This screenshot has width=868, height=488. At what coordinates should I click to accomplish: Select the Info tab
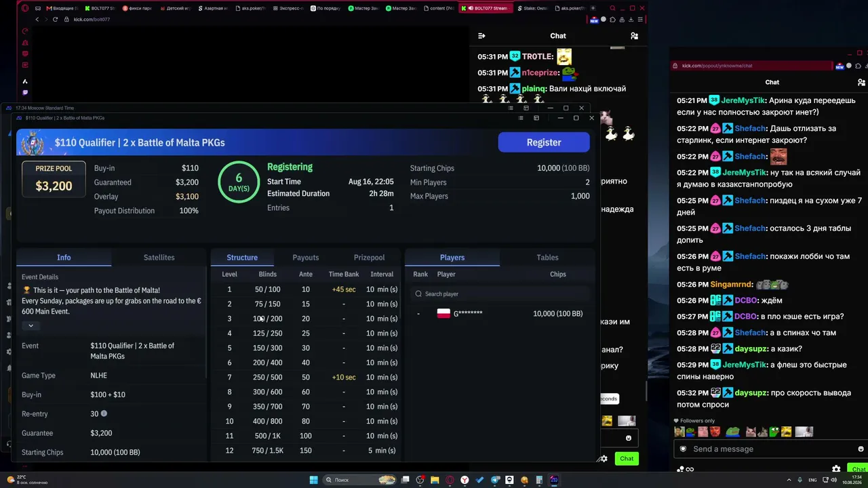pos(64,258)
